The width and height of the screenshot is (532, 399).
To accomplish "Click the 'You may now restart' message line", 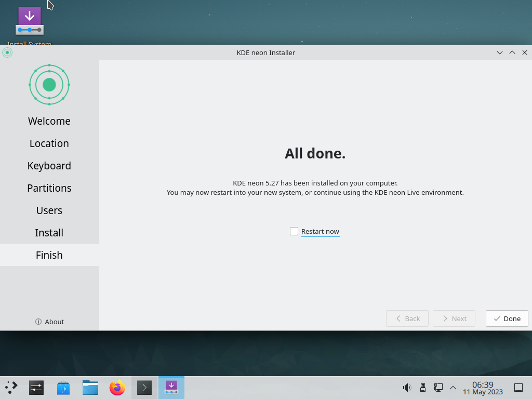I will (x=315, y=192).
